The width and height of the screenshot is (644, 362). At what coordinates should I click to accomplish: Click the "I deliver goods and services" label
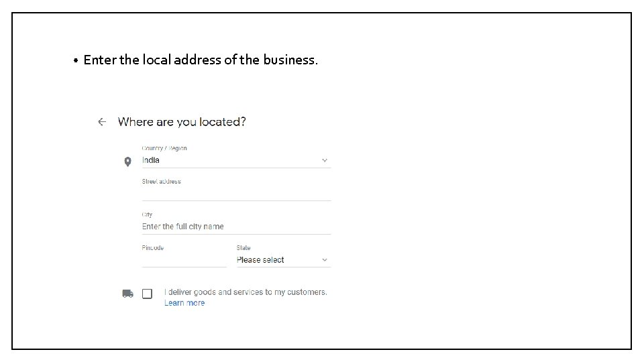(246, 292)
